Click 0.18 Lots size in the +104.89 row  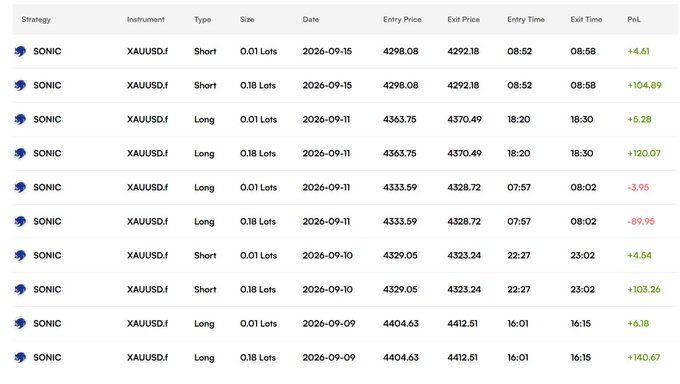258,85
